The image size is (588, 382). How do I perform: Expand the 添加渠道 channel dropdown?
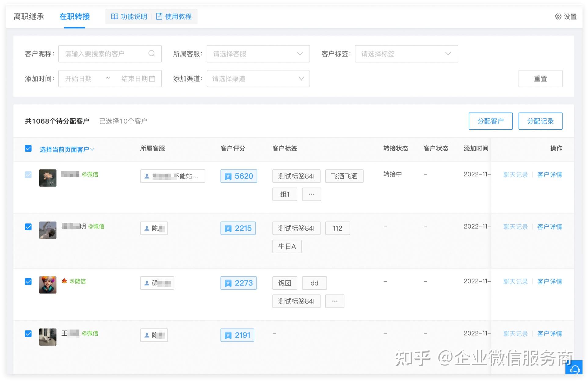coord(258,79)
